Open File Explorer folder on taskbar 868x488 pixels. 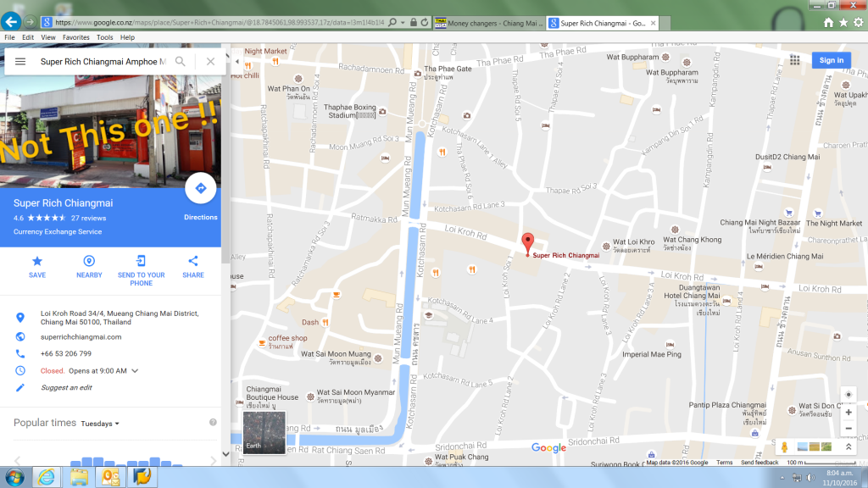click(79, 477)
